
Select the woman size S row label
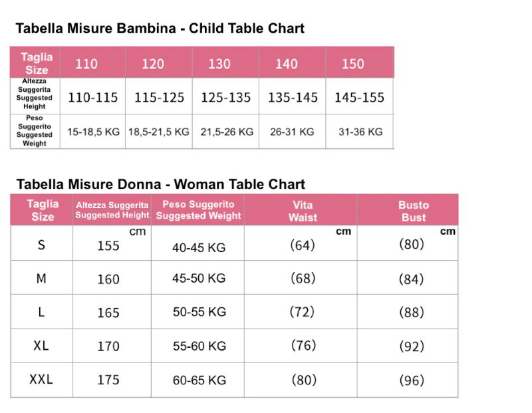click(41, 245)
